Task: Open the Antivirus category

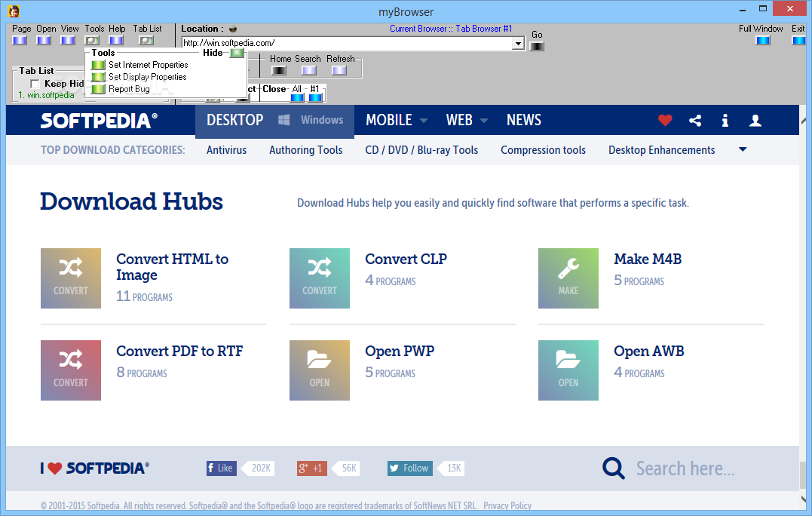Action: [226, 150]
